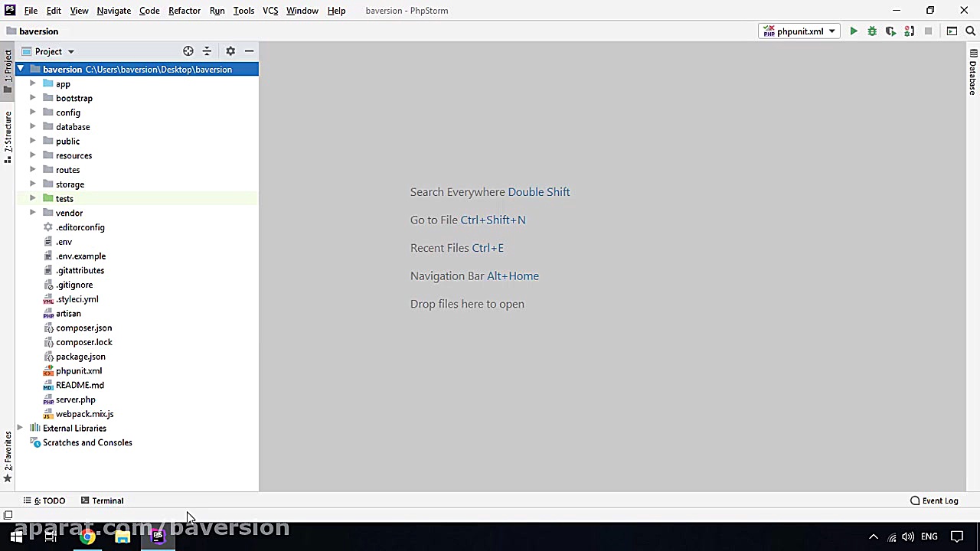Open Search Everywhere magnifier icon
The width and height of the screenshot is (980, 551).
970,31
